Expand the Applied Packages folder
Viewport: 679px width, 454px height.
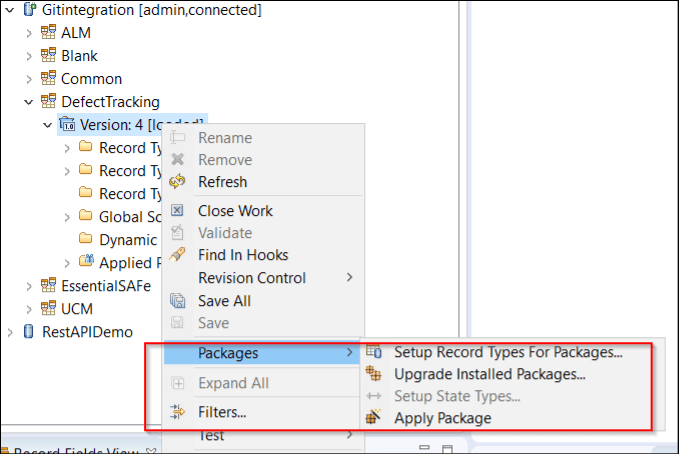click(x=67, y=263)
